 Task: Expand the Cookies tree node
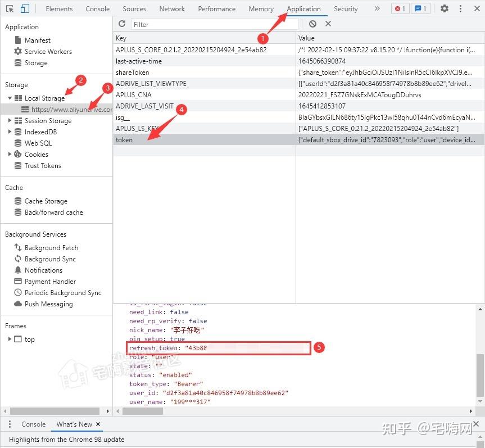click(10, 154)
